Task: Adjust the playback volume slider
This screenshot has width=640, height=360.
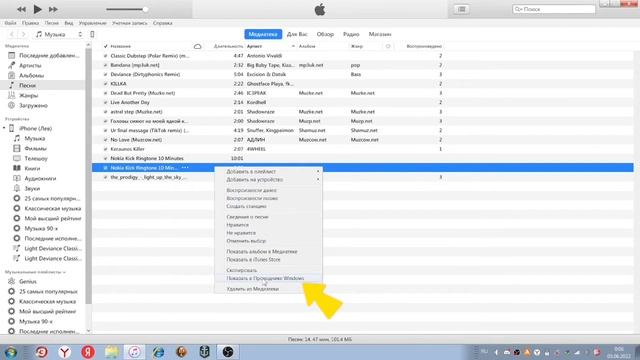Action: pyautogui.click(x=127, y=9)
